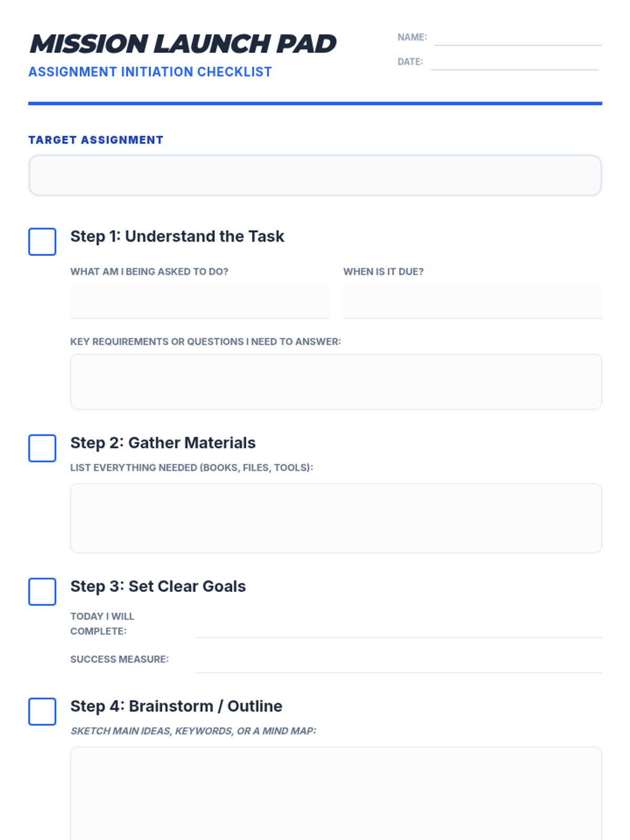Select the 'Step 3: Set Clear Goals' heading
The image size is (630, 840).
click(x=158, y=586)
